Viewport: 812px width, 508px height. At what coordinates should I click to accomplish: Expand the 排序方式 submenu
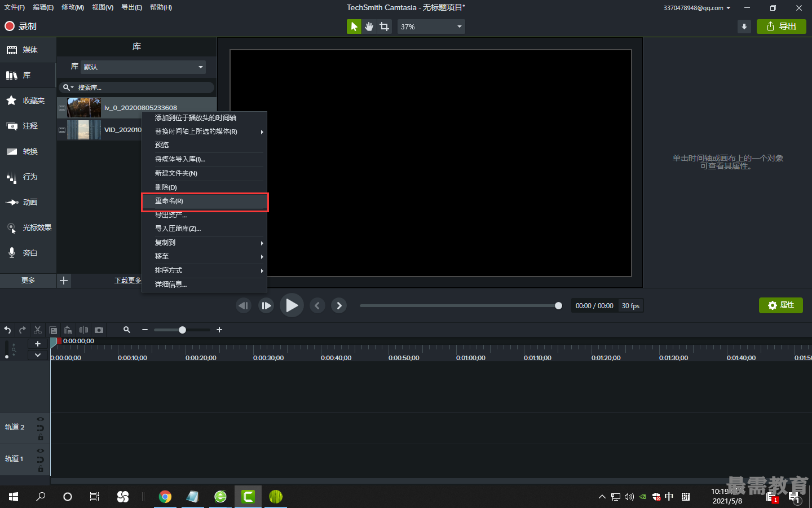click(x=204, y=270)
